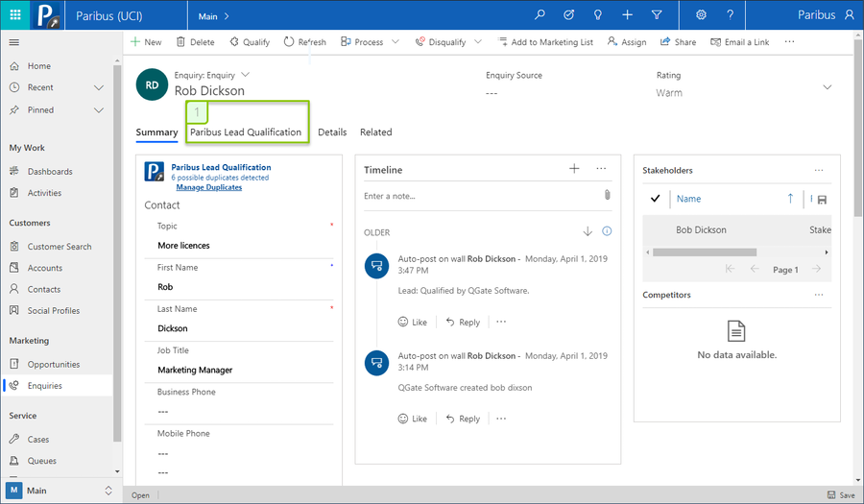Open Stakeholders more options ellipsis
The height and width of the screenshot is (504, 864).
[x=819, y=170]
